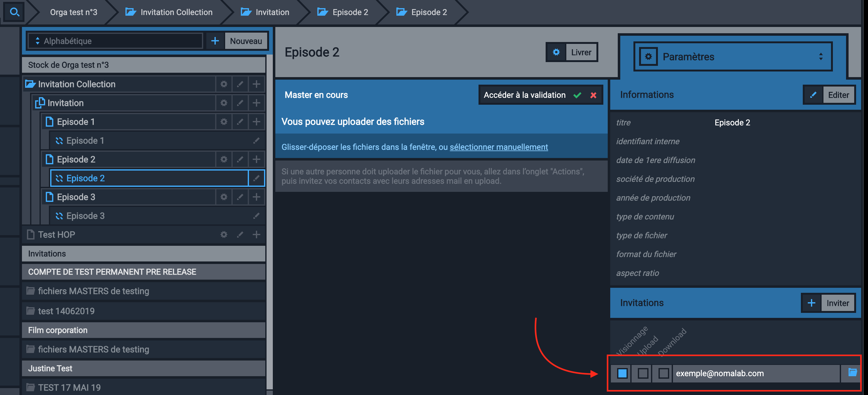
Task: Click the sélectionner manuellement link
Action: point(498,147)
